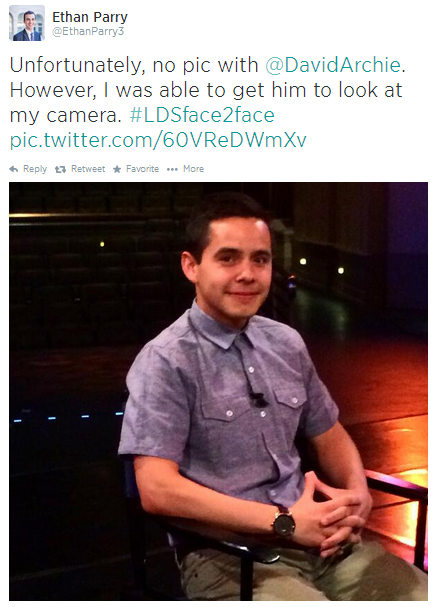This screenshot has width=437, height=607.
Task: Mark tweet via Favorite text label
Action: (x=142, y=169)
